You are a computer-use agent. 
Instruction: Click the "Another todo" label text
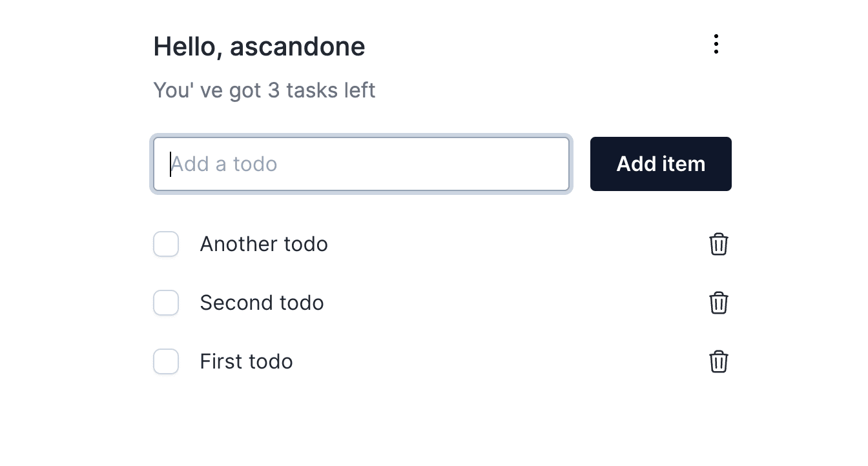[x=263, y=244]
